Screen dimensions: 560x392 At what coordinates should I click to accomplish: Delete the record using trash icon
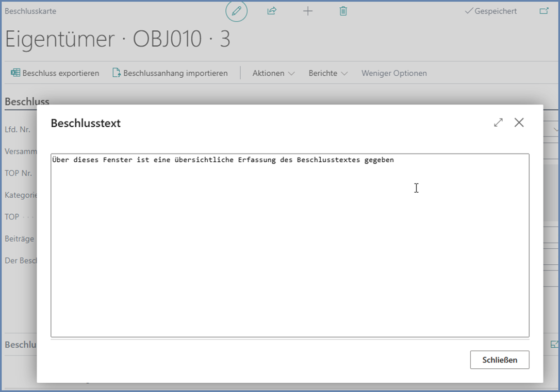click(343, 11)
